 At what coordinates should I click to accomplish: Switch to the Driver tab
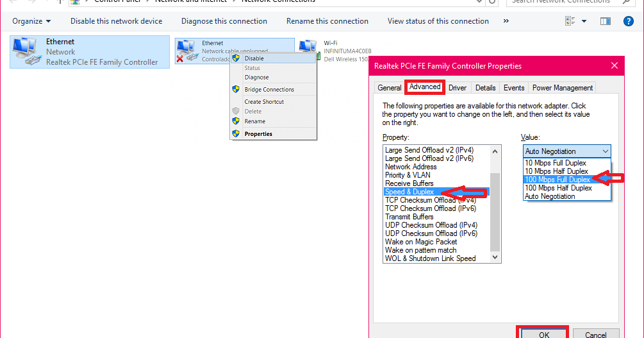[x=457, y=88]
